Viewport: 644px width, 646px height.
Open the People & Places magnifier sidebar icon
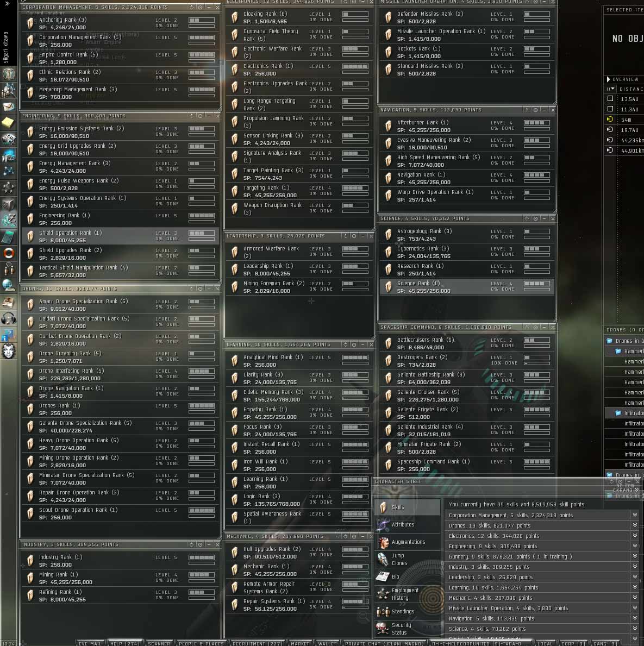[x=9, y=90]
